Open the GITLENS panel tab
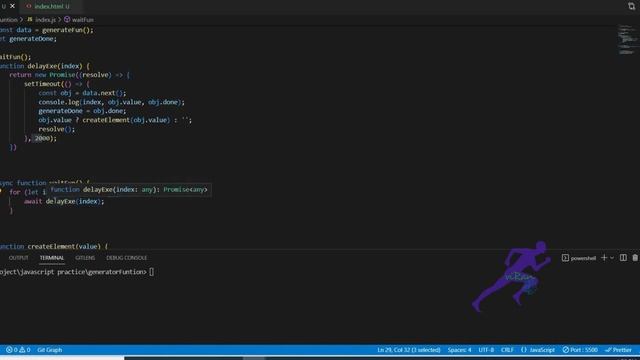The image size is (640, 360). click(85, 258)
